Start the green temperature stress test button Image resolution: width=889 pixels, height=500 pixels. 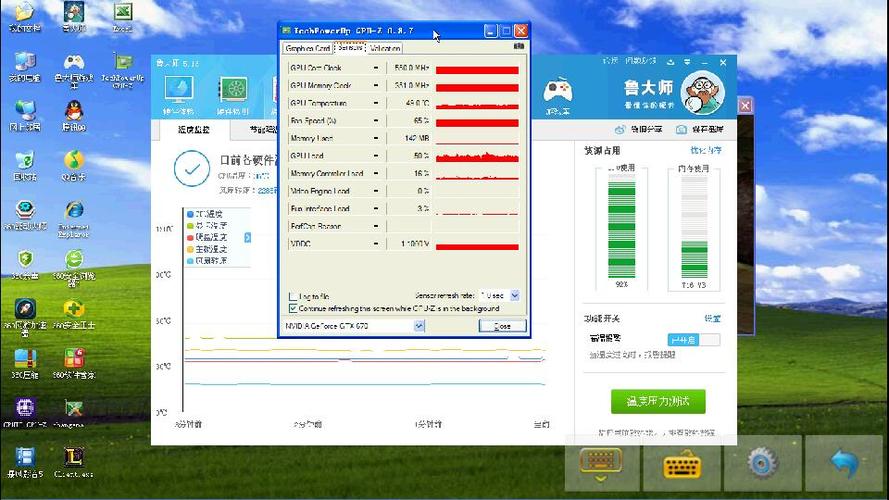tap(658, 401)
